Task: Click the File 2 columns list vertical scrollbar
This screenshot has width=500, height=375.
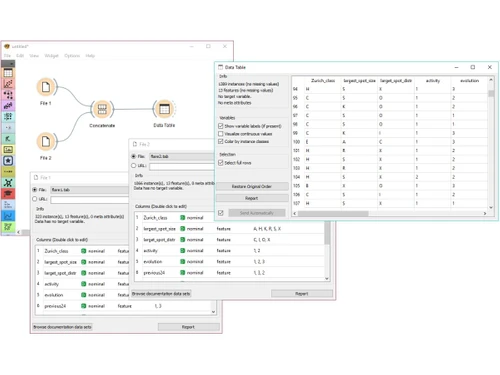Action: [327, 233]
